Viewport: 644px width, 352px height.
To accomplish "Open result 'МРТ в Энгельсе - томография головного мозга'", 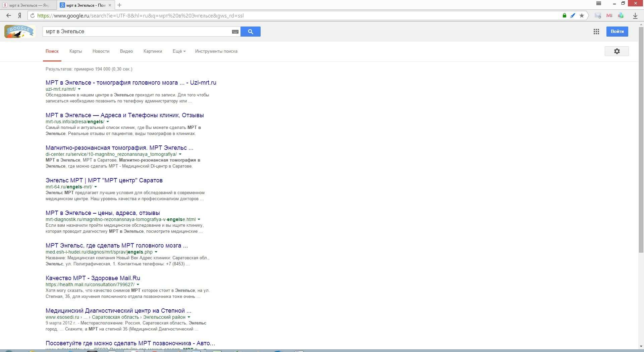I will pyautogui.click(x=131, y=83).
